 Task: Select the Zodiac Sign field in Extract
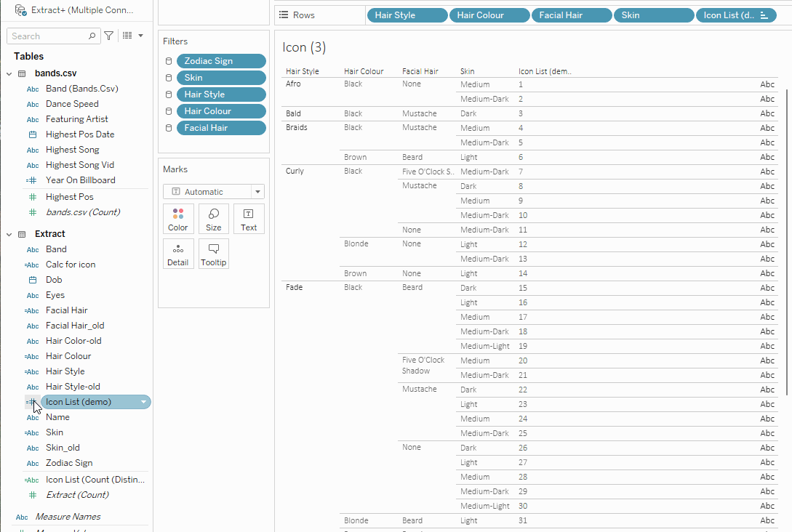tap(69, 463)
